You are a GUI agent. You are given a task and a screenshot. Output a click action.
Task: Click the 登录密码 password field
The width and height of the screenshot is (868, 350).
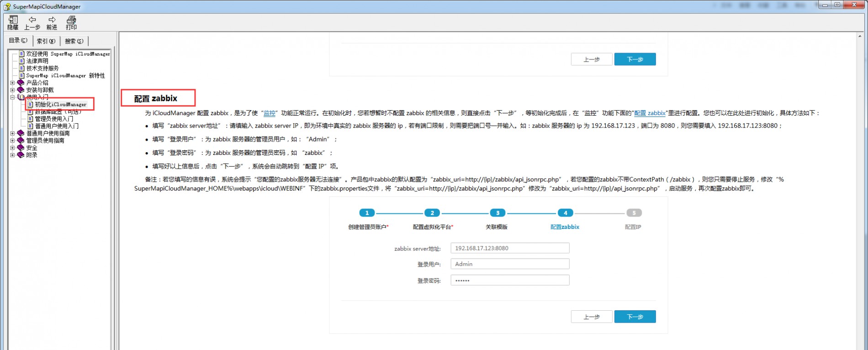pyautogui.click(x=510, y=280)
